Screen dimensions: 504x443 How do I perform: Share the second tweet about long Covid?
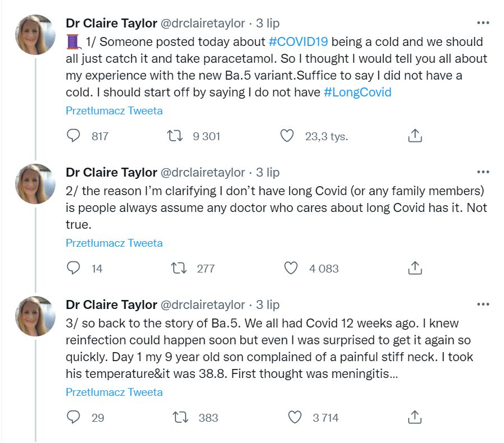(414, 268)
